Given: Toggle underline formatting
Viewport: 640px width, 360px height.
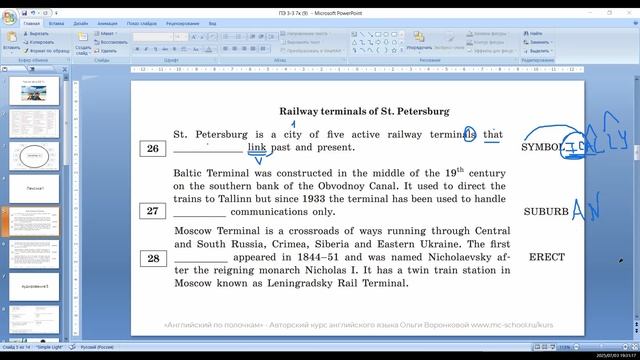Looking at the screenshot, I should pyautogui.click(x=156, y=49).
